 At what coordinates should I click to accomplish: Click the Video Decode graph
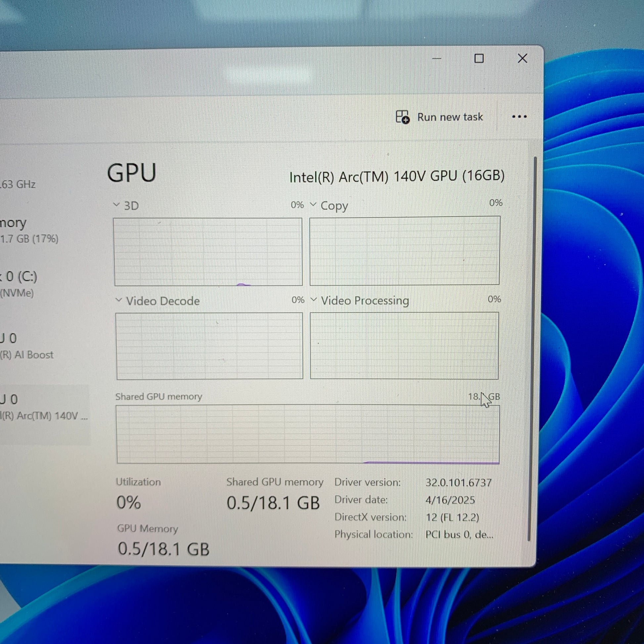(x=209, y=346)
